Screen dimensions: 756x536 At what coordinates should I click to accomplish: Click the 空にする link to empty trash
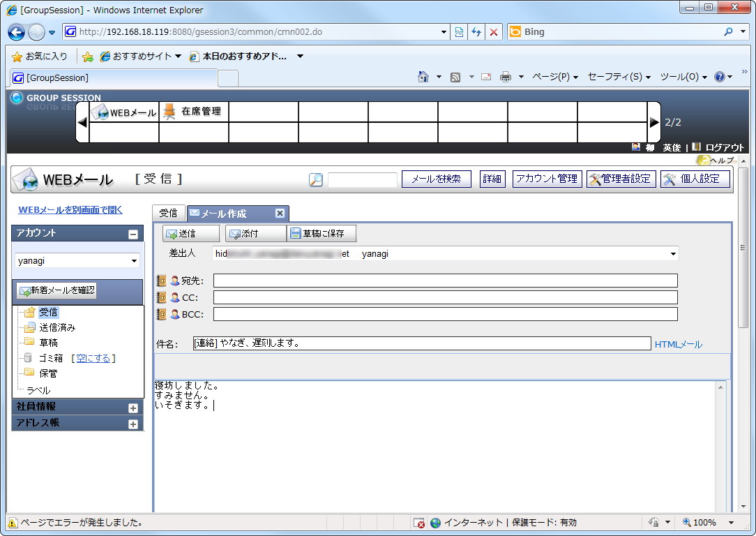(x=96, y=357)
